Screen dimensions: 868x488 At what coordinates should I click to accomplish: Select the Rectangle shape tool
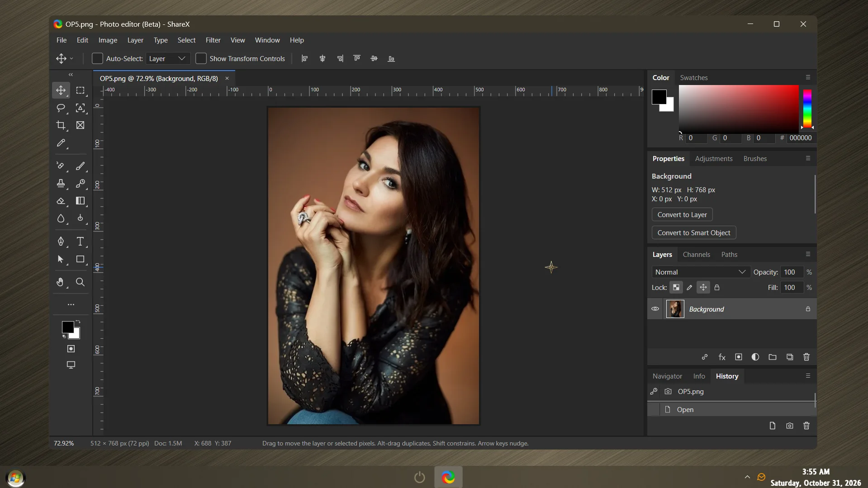tap(80, 259)
